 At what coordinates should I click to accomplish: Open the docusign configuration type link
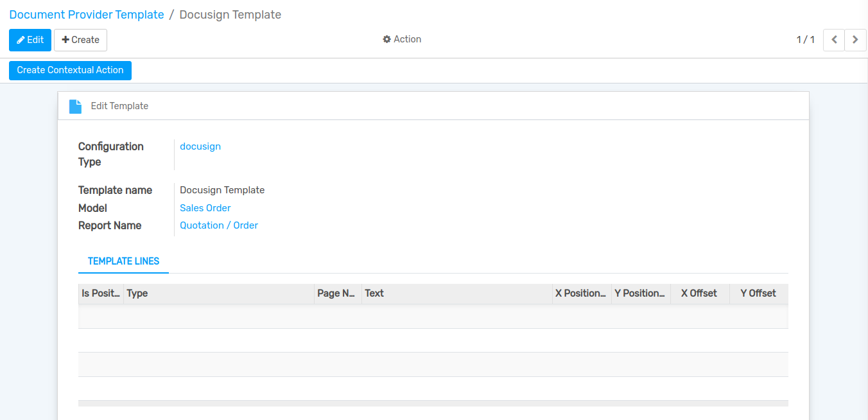(200, 146)
